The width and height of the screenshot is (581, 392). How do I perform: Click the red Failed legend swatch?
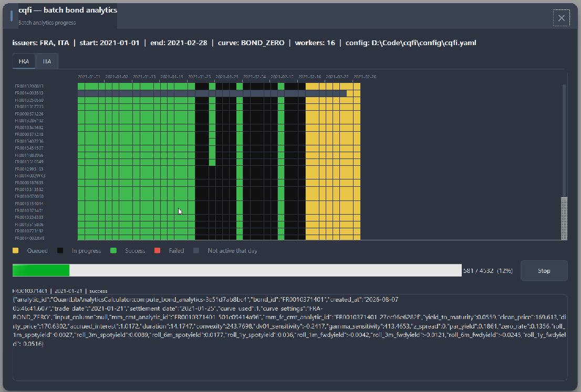pos(157,251)
